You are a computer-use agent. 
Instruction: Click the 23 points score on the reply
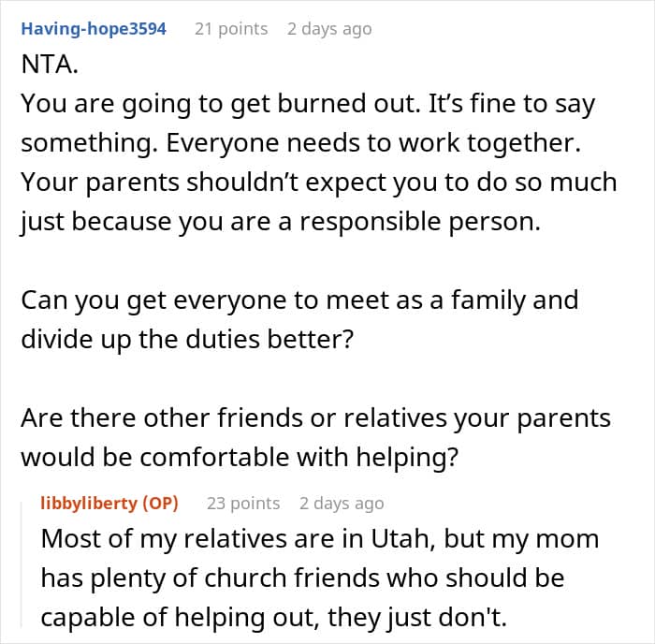click(x=242, y=503)
